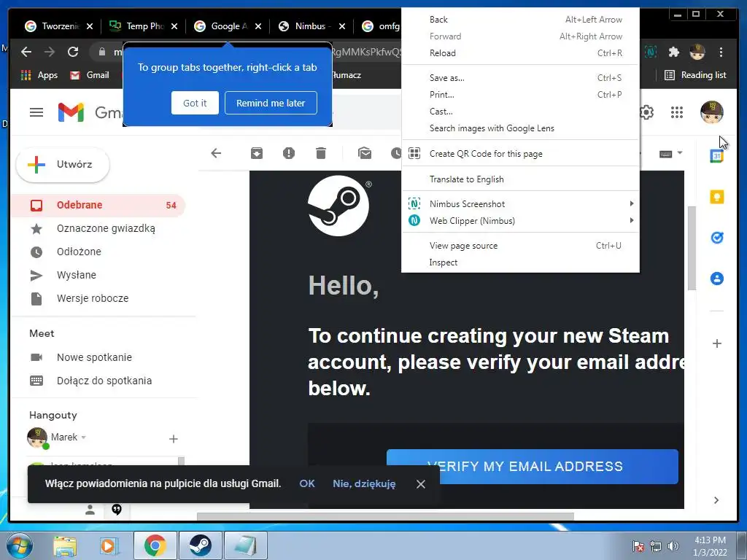Open Chrome three-dot menu
The width and height of the screenshot is (747, 560).
[x=721, y=52]
